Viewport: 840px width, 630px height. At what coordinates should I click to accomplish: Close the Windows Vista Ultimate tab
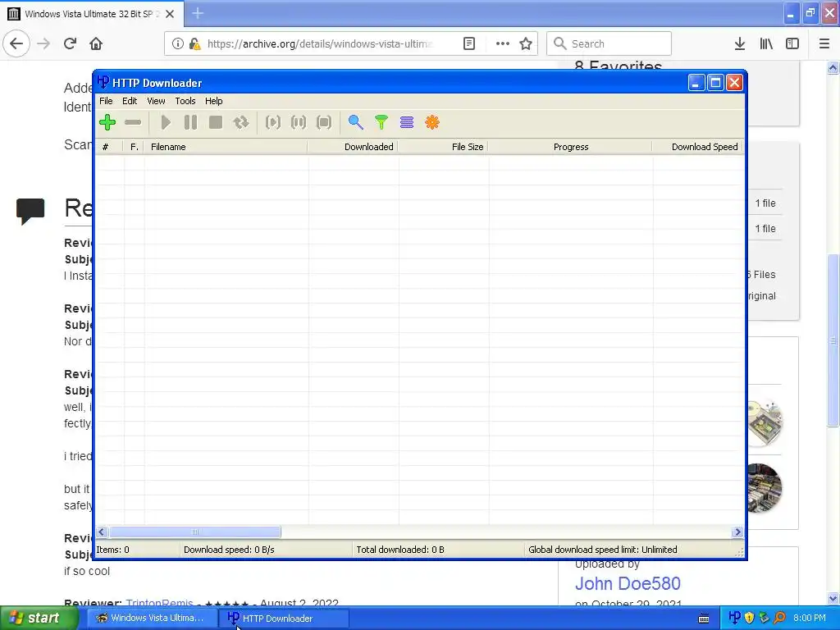coord(170,14)
